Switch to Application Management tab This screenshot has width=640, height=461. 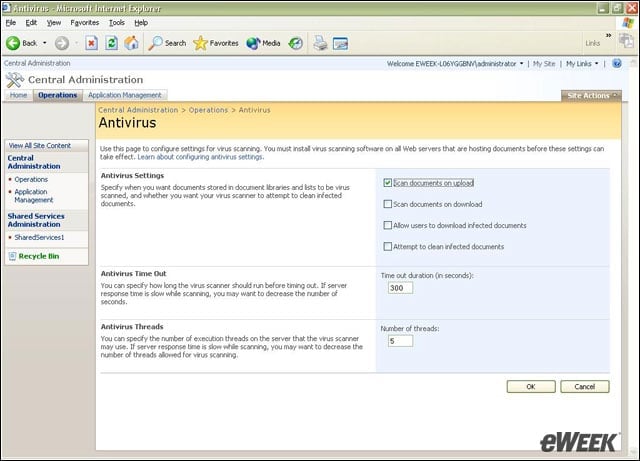tap(125, 95)
